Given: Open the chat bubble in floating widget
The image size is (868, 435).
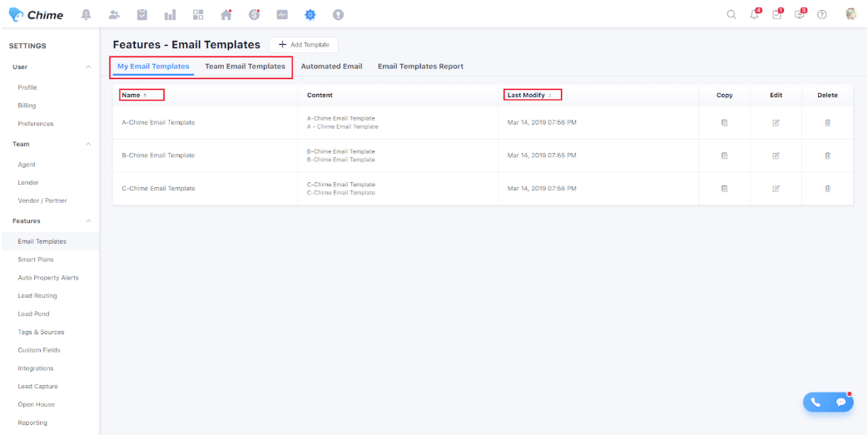Looking at the screenshot, I should (x=841, y=403).
